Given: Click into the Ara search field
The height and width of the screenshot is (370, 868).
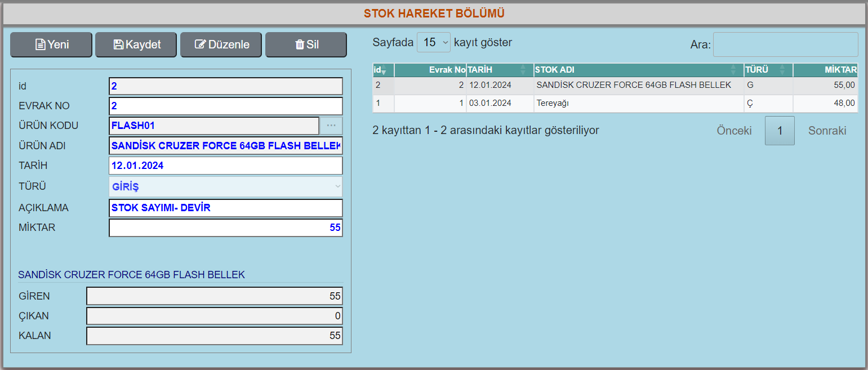Looking at the screenshot, I should click(785, 44).
